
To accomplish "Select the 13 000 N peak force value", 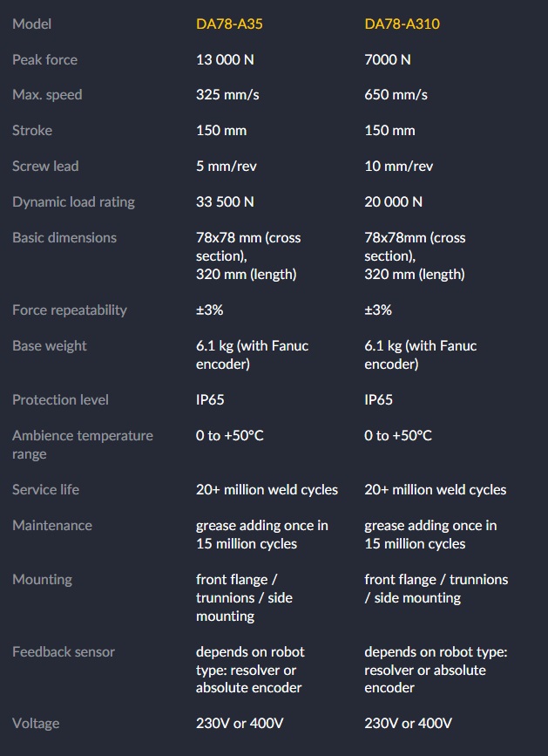I will 227,59.
